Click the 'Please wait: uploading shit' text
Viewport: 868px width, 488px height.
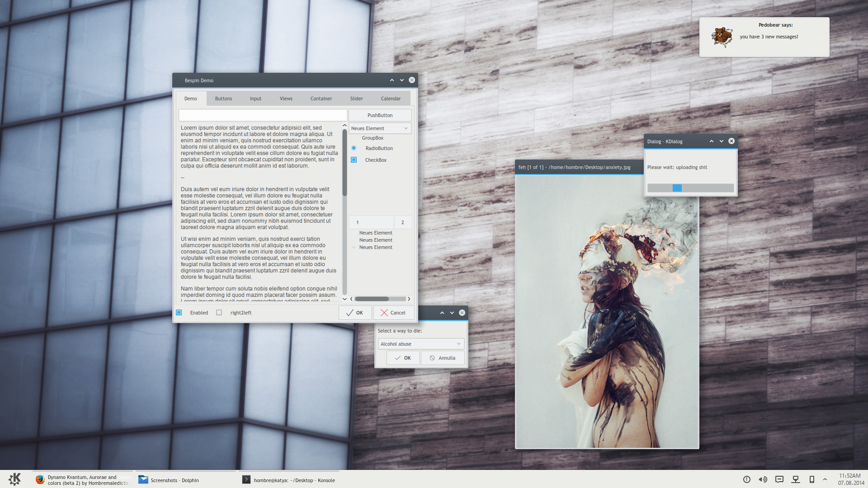[677, 167]
